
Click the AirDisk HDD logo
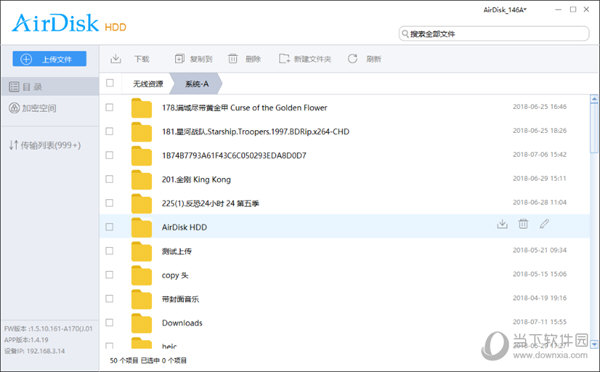pyautogui.click(x=69, y=23)
